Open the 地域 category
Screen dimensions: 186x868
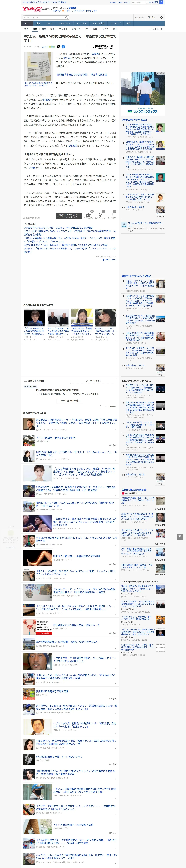(115, 29)
